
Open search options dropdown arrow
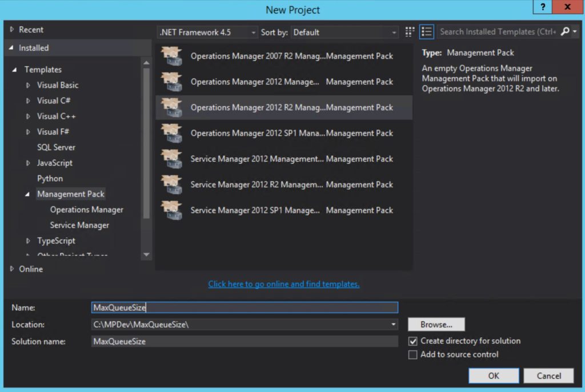tap(575, 32)
